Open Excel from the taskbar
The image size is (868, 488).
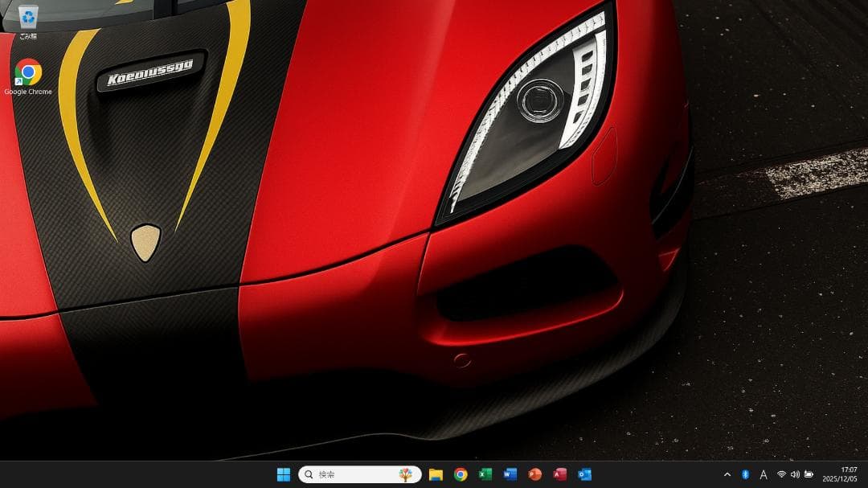[485, 474]
